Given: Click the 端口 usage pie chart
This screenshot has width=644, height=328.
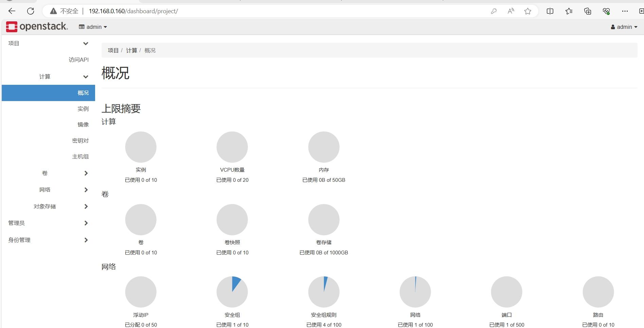Looking at the screenshot, I should click(507, 292).
